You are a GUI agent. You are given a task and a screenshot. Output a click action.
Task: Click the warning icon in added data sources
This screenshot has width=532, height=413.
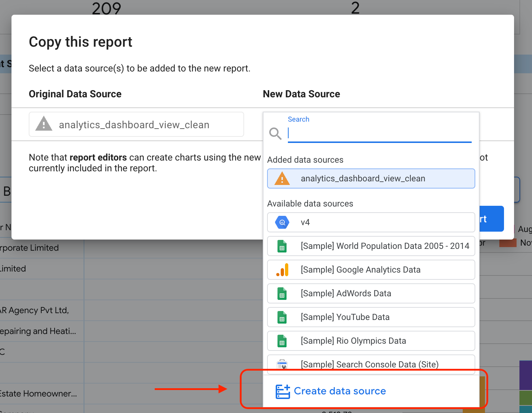(282, 178)
